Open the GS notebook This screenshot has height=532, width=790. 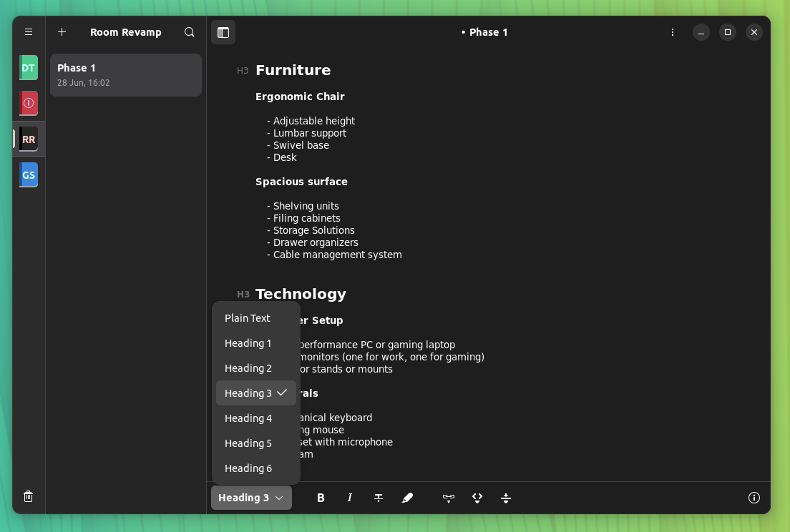[x=29, y=175]
